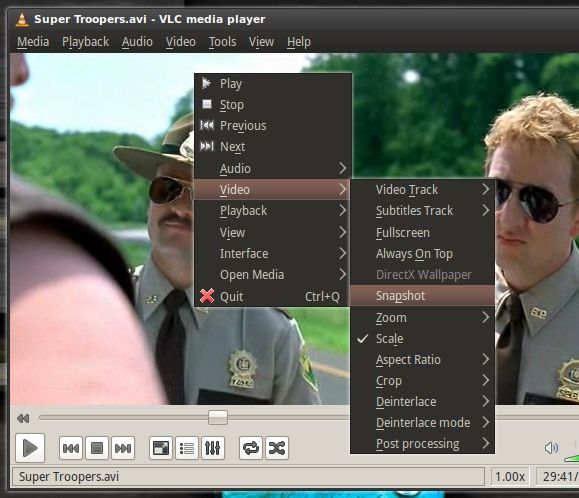Viewport: 579px width, 498px height.
Task: Choose Previous in the context menu
Action: [272, 126]
